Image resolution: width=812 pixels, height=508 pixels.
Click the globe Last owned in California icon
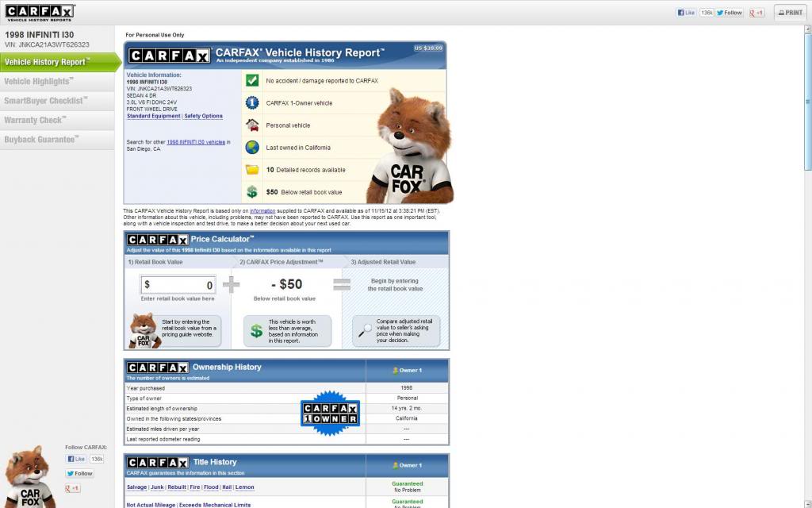[x=252, y=147]
